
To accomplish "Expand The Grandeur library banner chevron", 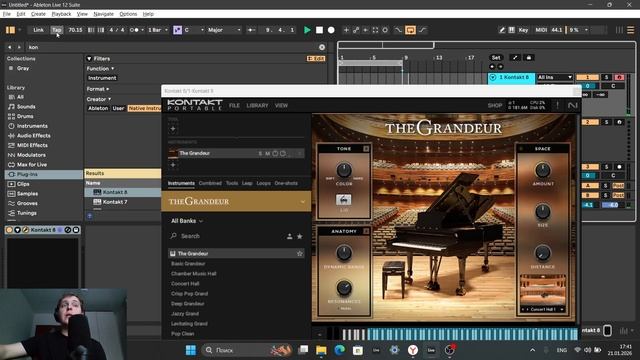I will pyautogui.click(x=302, y=202).
